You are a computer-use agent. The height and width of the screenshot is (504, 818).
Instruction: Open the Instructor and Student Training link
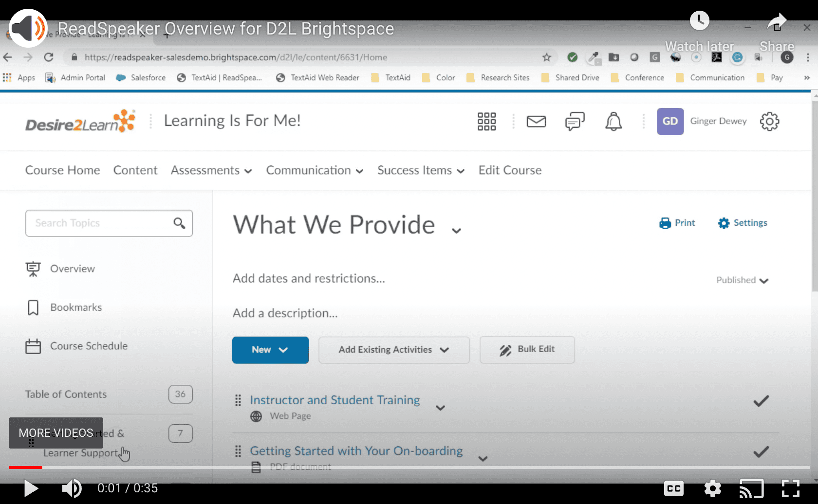coord(335,400)
